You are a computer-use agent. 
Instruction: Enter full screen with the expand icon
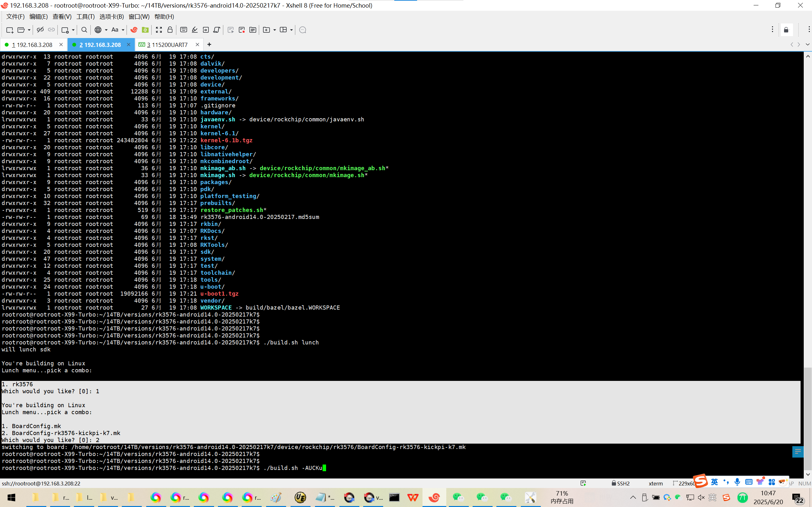(159, 30)
